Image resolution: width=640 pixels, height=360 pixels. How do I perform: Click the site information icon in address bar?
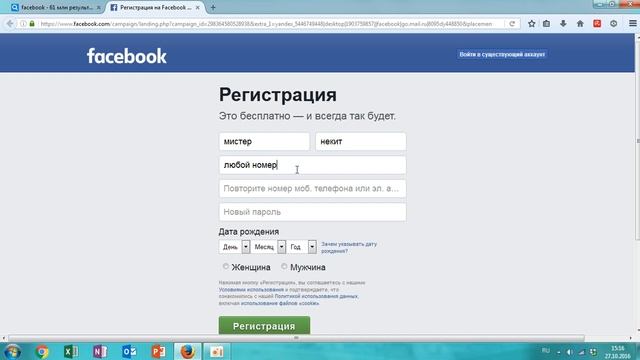tap(23, 24)
